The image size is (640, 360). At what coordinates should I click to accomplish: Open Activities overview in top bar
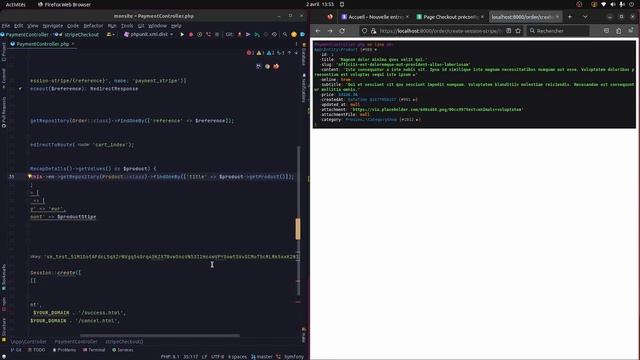[16, 4]
